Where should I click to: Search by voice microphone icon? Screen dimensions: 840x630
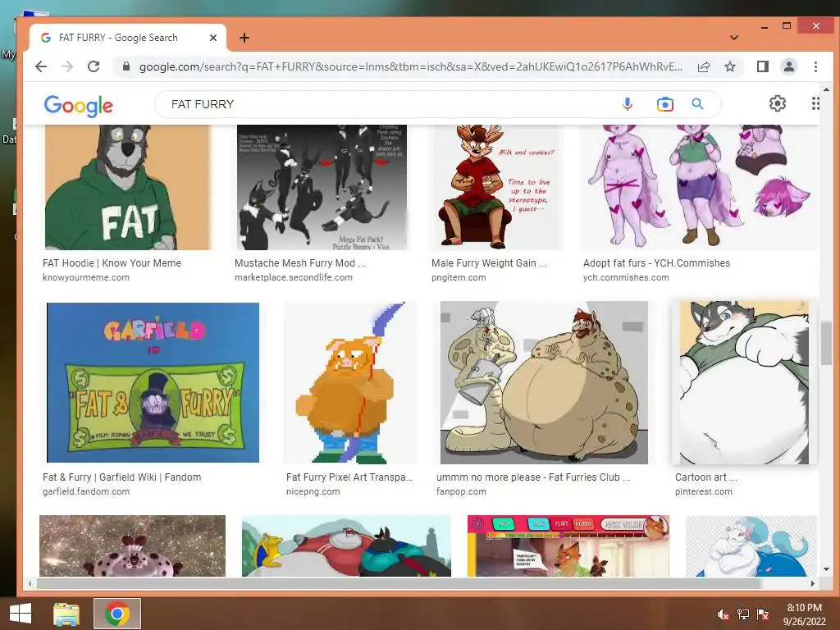tap(628, 104)
